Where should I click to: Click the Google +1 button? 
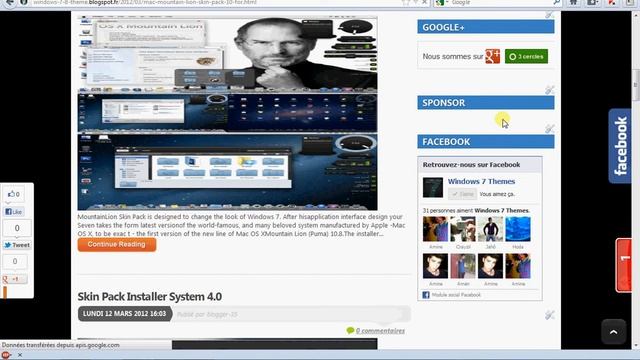15,279
